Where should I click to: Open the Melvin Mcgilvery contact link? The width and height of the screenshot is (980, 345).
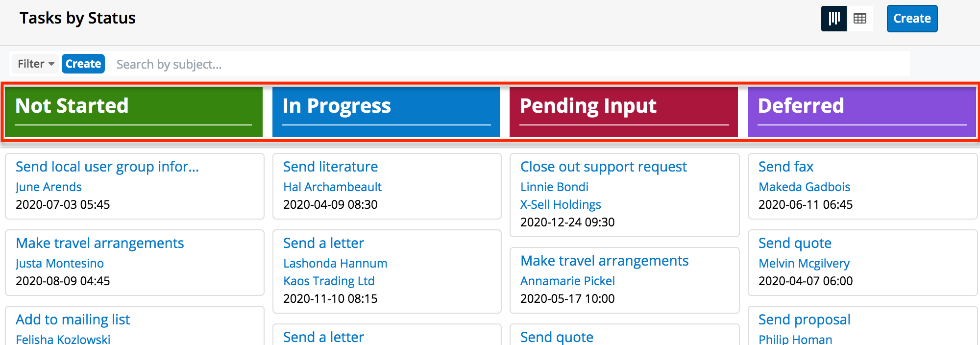coord(804,263)
